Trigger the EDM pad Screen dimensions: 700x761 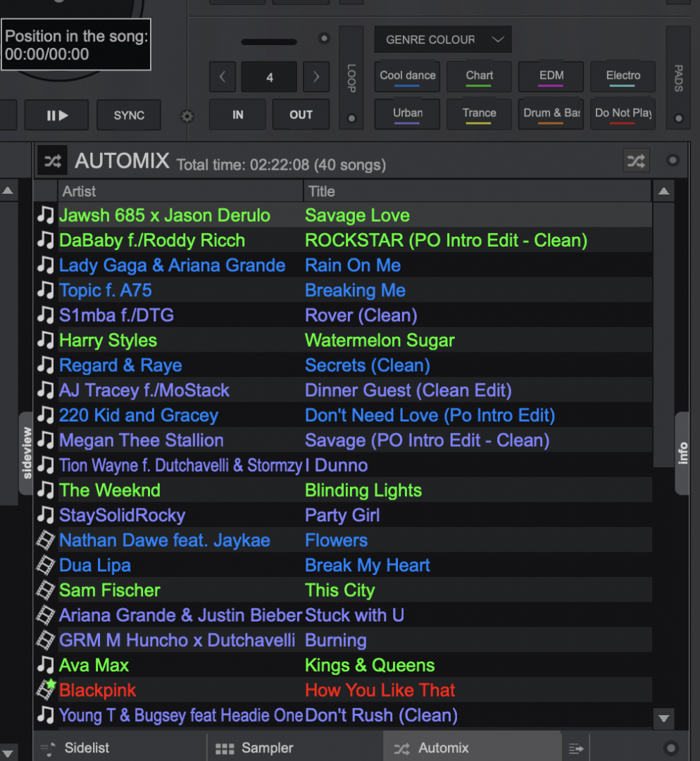(551, 76)
